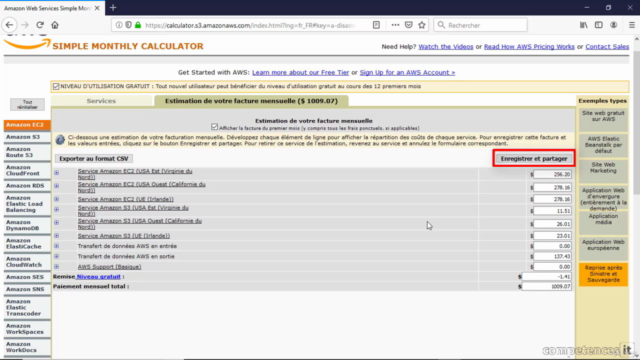
Task: Open Watch the Videos link
Action: pyautogui.click(x=446, y=47)
